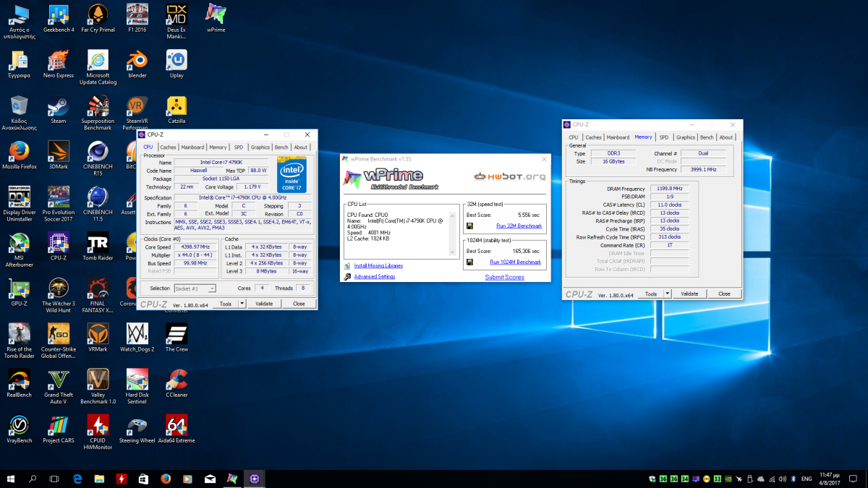The image size is (868, 488).
Task: Select the MSI Afterburner desktop icon
Action: click(20, 249)
